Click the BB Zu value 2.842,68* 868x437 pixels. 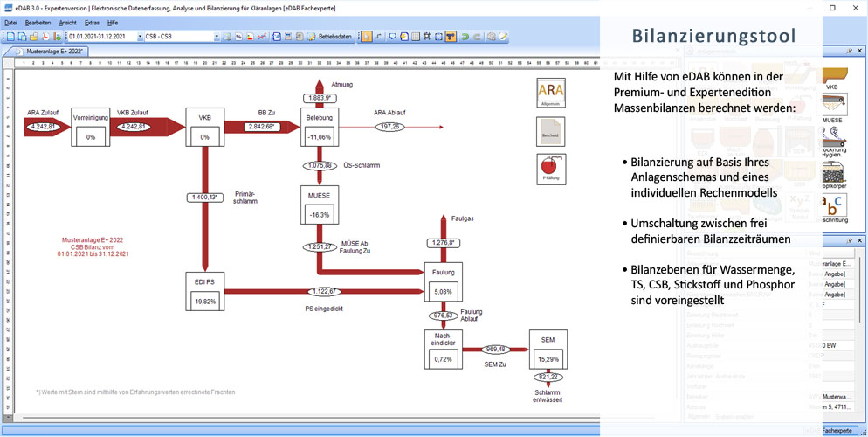pos(262,127)
